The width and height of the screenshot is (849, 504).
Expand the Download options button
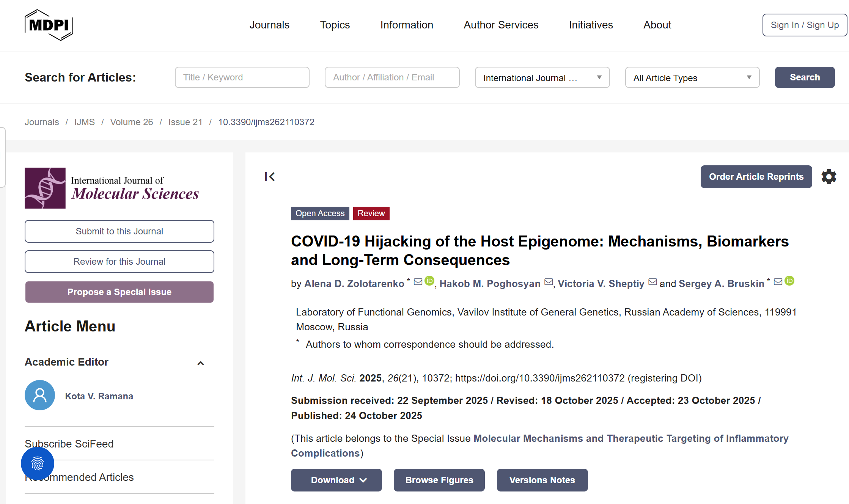click(336, 480)
